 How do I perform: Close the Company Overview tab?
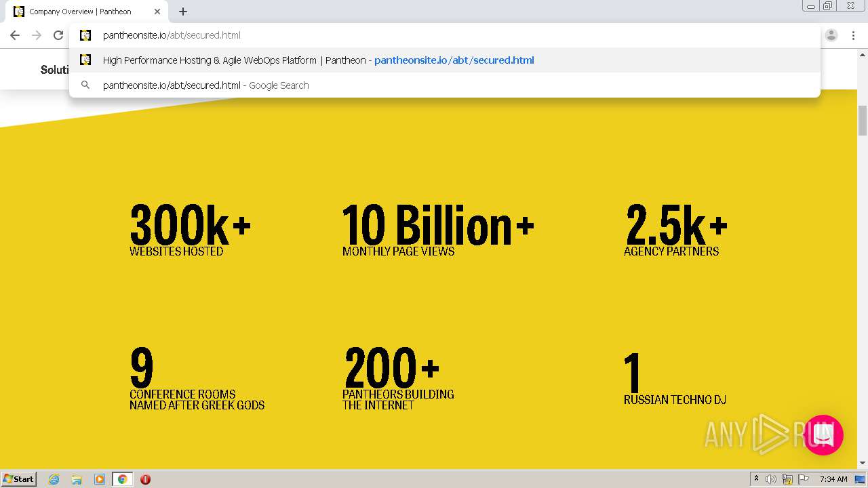157,12
